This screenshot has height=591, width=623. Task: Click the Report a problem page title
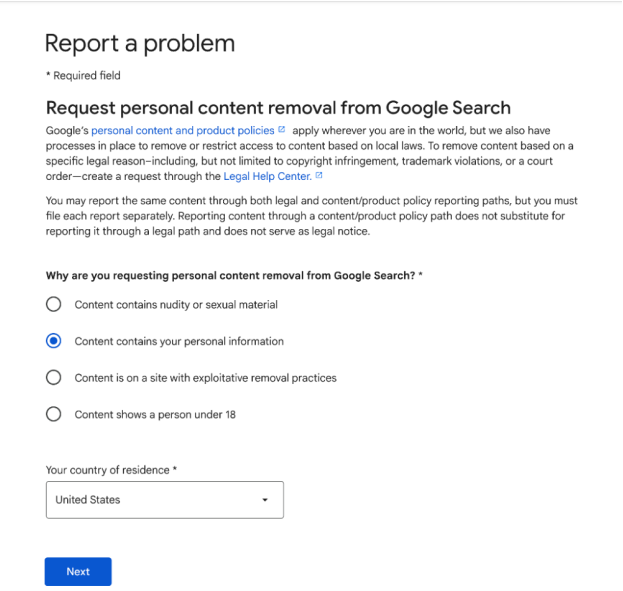[x=140, y=44]
